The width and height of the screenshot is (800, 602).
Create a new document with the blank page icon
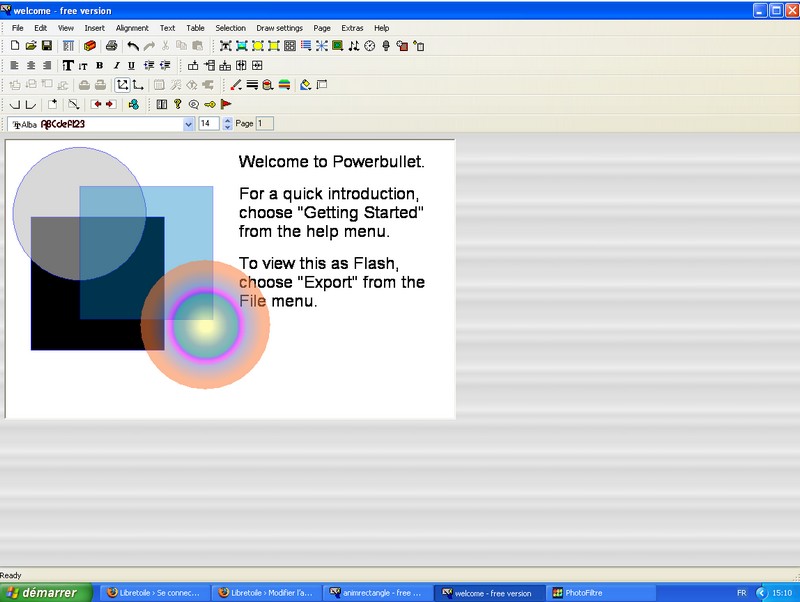[15, 46]
